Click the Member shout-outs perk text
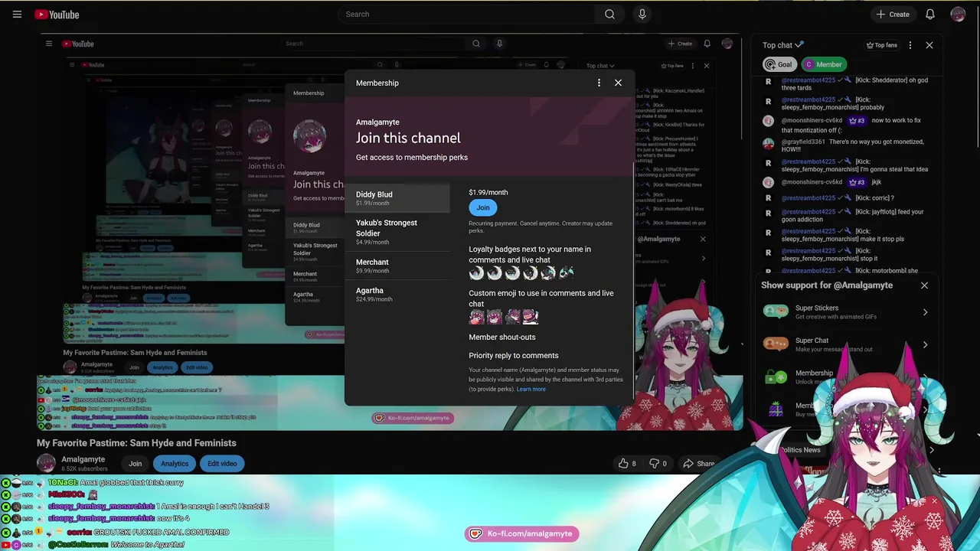The height and width of the screenshot is (551, 980). pyautogui.click(x=502, y=337)
